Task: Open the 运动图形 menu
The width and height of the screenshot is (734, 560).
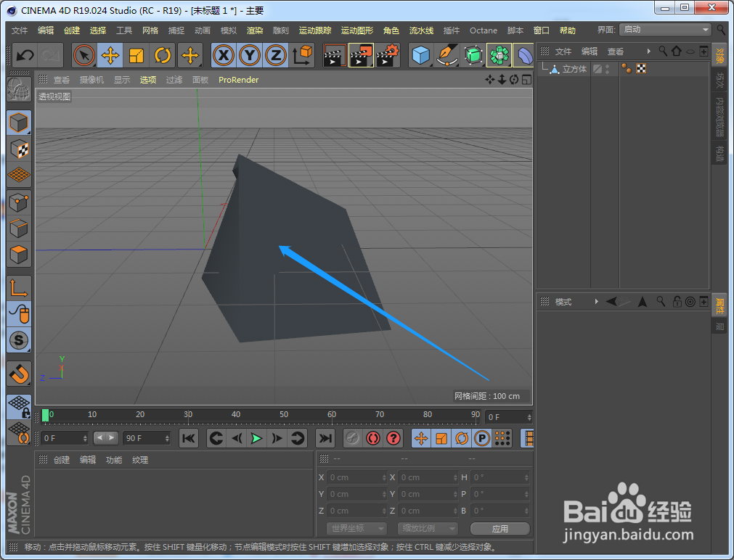Action: 357,30
